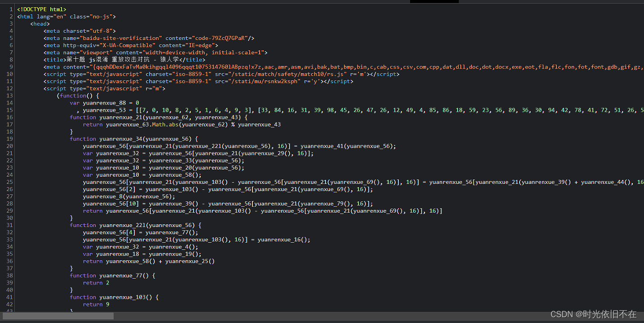Click the X-UA-Compatible meta tag
The height and width of the screenshot is (323, 644).
pyautogui.click(x=131, y=45)
